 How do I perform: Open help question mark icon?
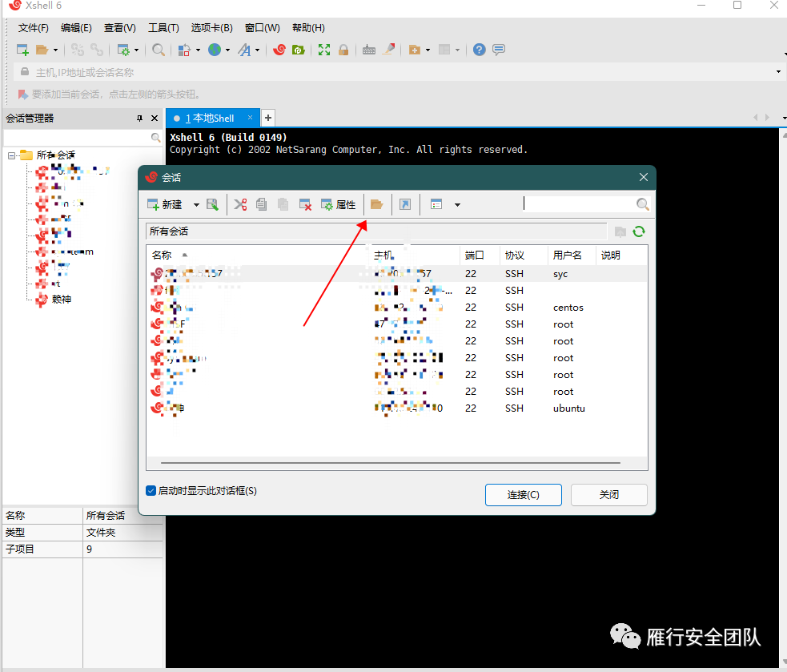[480, 50]
